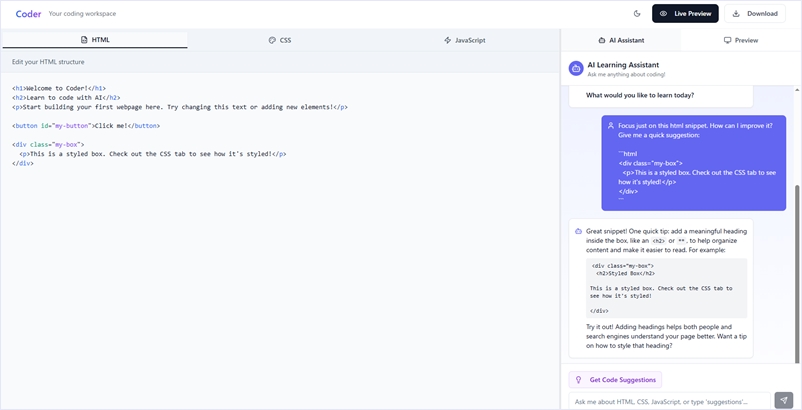Switch to the HTML editor tab
The width and height of the screenshot is (802, 410).
94,40
